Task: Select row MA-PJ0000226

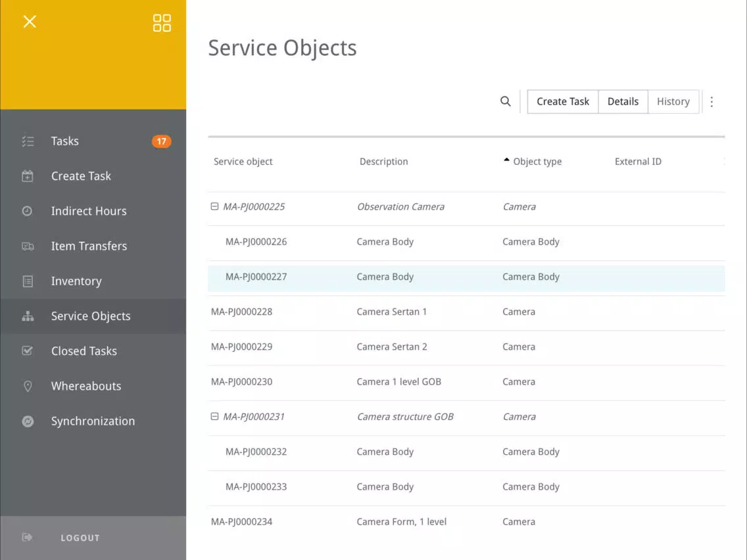Action: (x=466, y=242)
